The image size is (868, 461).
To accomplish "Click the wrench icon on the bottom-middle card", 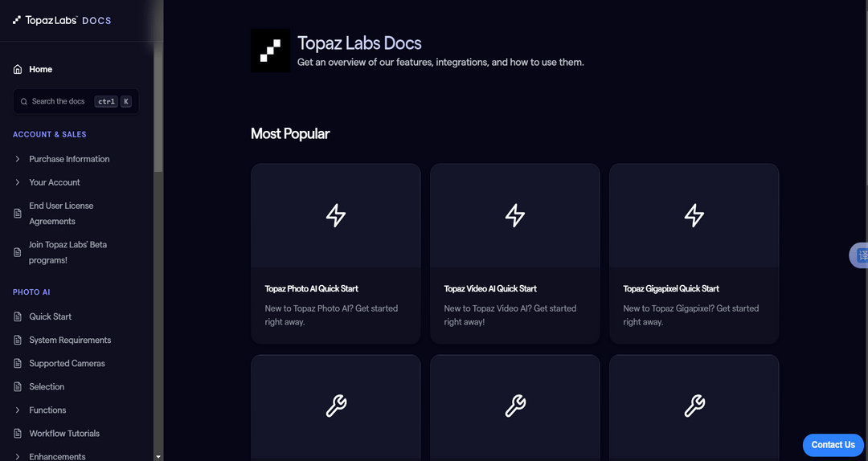I will (x=515, y=406).
